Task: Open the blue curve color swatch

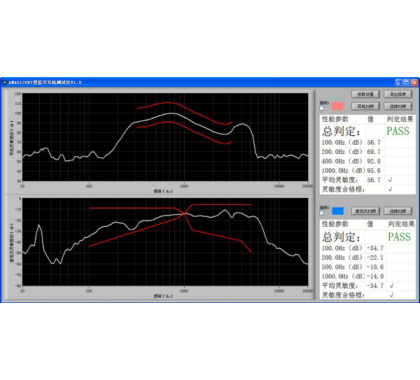Action: click(x=337, y=211)
